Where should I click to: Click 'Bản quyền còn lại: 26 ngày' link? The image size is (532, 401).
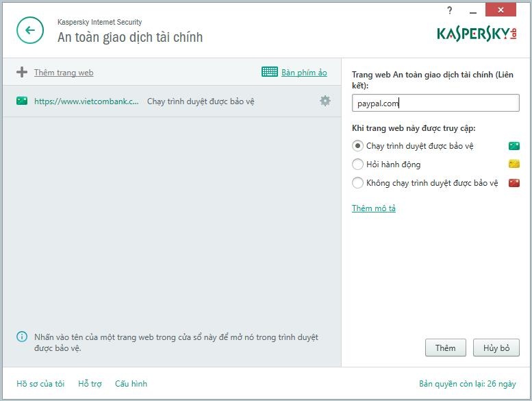(x=468, y=384)
